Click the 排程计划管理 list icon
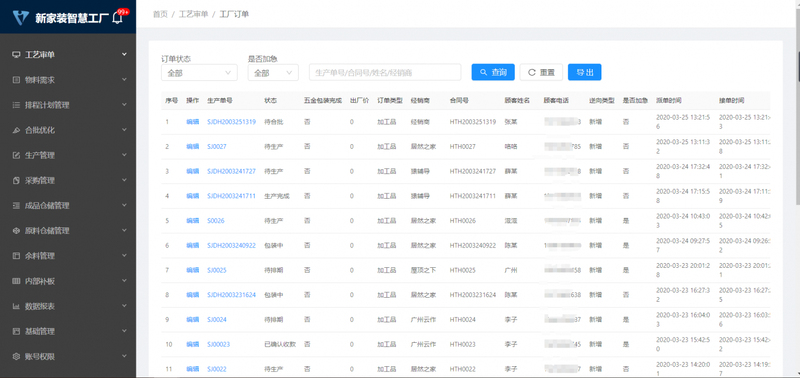Viewport: 800px width, 378px height. tap(16, 105)
